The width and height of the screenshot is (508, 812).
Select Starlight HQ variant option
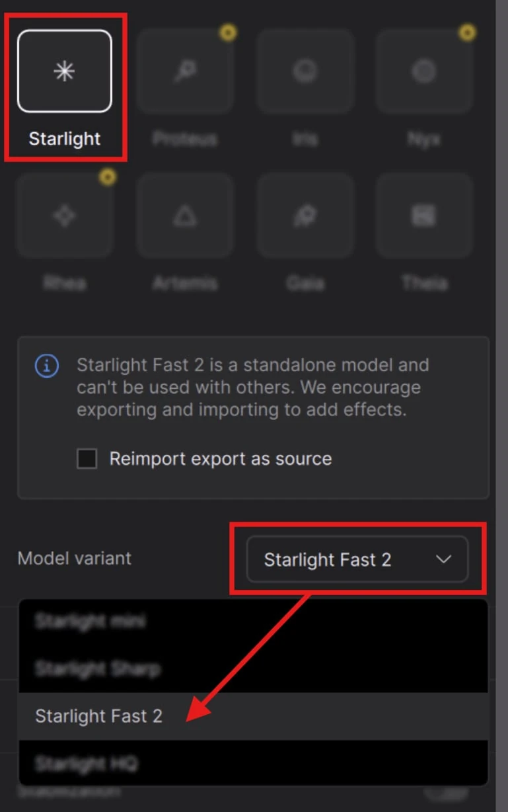pyautogui.click(x=87, y=764)
